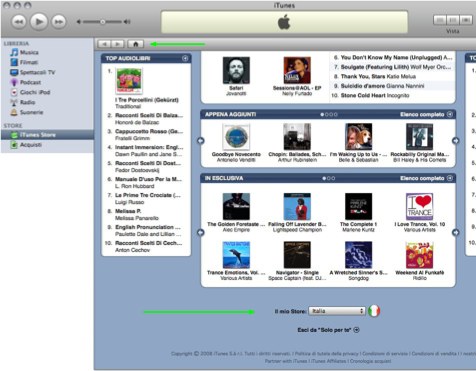Open Elenco completo for Appena Aggiunti
476x371 pixels.
pos(426,114)
